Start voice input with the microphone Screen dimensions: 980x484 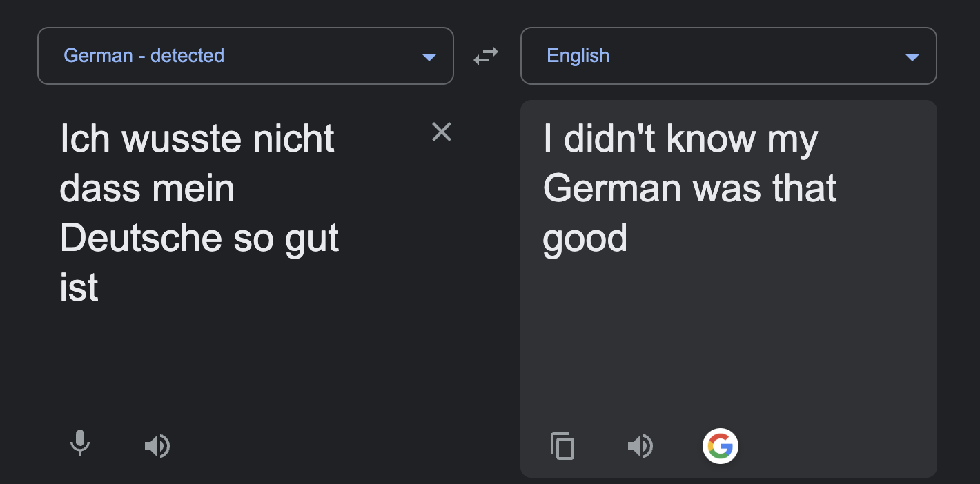[80, 443]
